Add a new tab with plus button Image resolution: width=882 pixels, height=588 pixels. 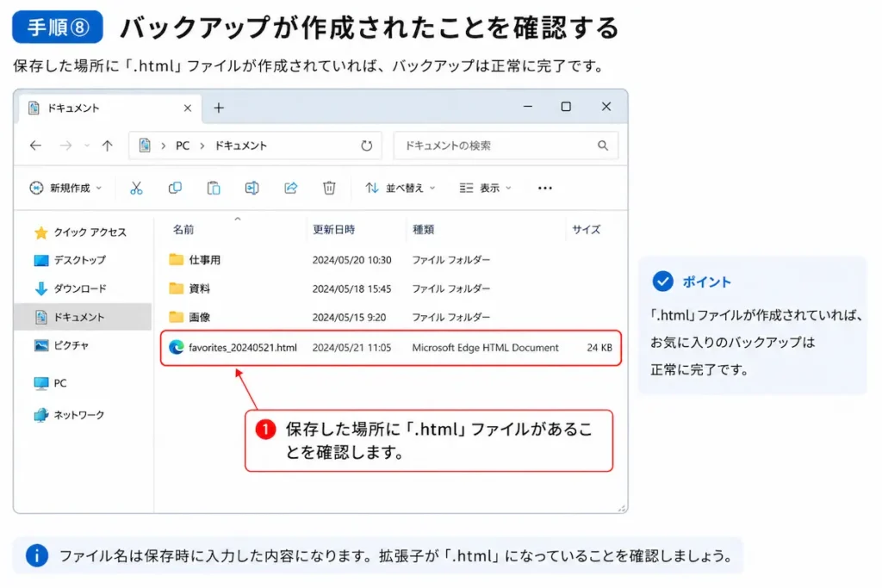click(219, 108)
